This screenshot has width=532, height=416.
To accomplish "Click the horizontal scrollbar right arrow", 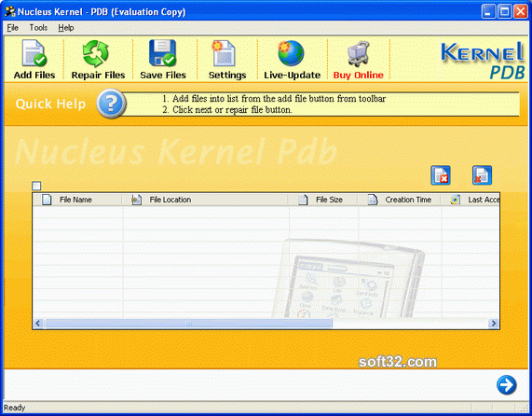I will pos(494,324).
